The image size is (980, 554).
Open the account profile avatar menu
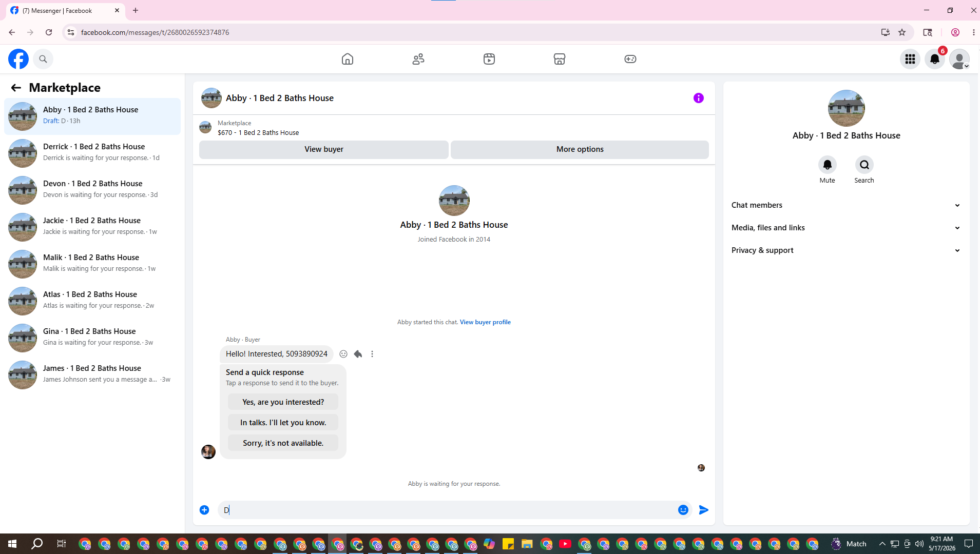tap(959, 59)
